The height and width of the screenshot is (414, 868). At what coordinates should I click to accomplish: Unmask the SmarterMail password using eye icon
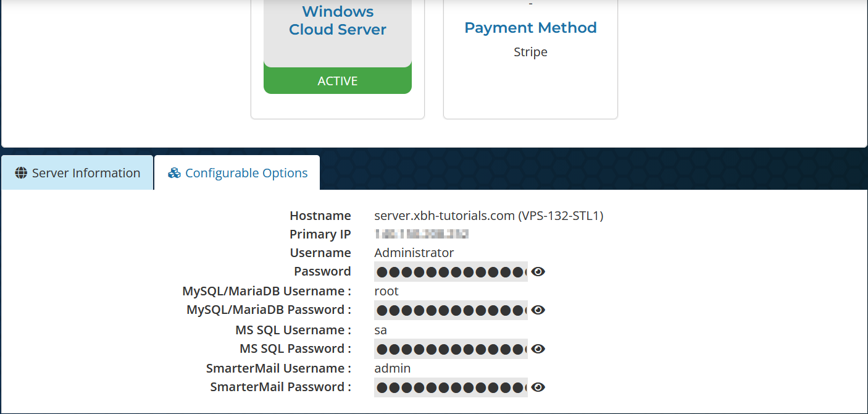pyautogui.click(x=538, y=387)
